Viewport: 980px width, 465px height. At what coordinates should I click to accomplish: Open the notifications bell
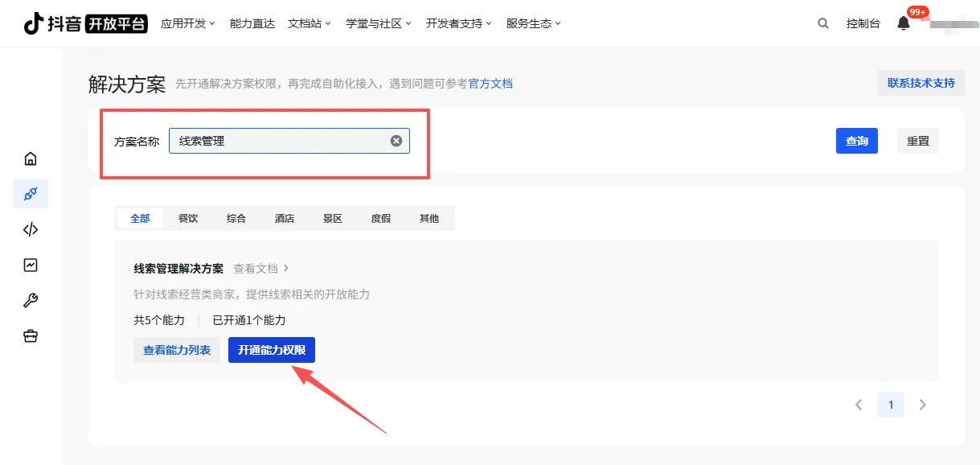coord(904,23)
